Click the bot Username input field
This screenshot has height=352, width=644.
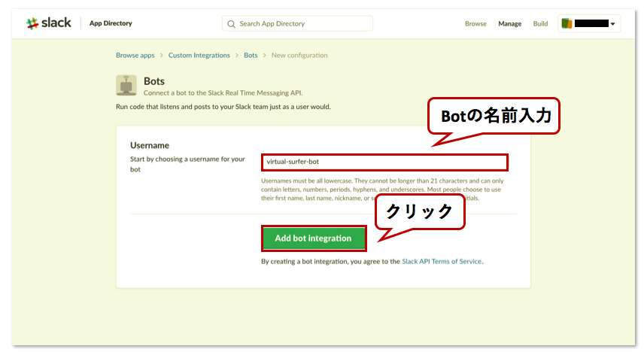click(384, 162)
